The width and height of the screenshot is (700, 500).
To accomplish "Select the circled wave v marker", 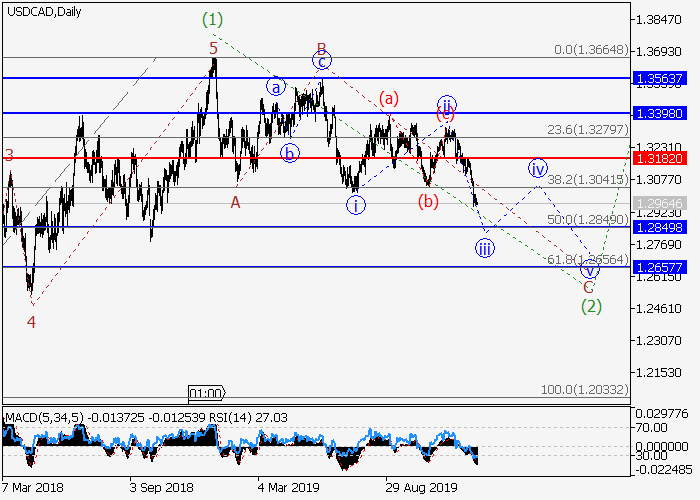I will pos(590,270).
